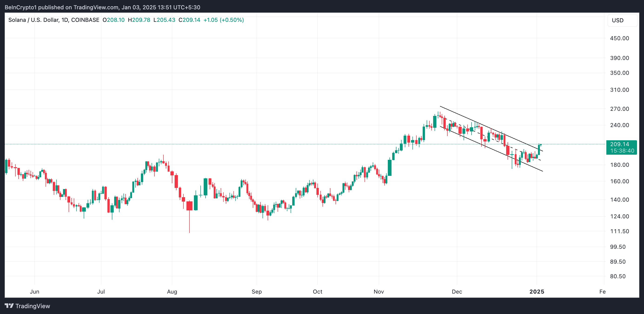Select the 2025 label on time axis
The height and width of the screenshot is (314, 644).
537,291
